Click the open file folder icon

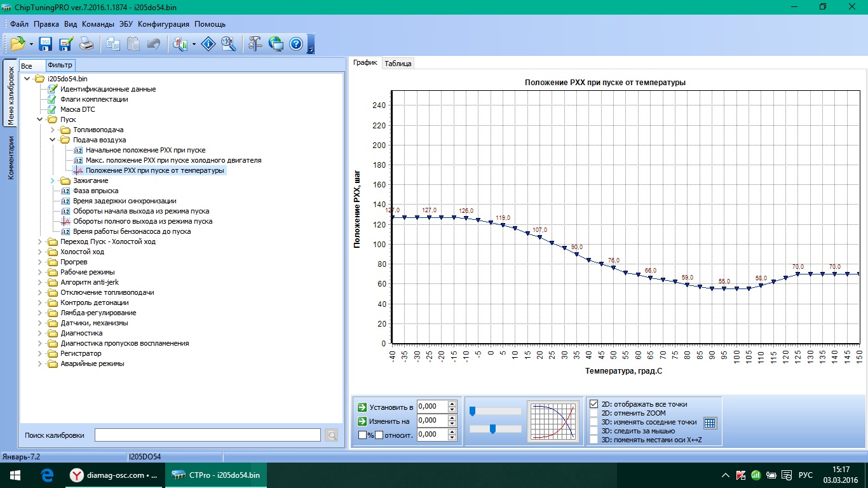pos(18,44)
